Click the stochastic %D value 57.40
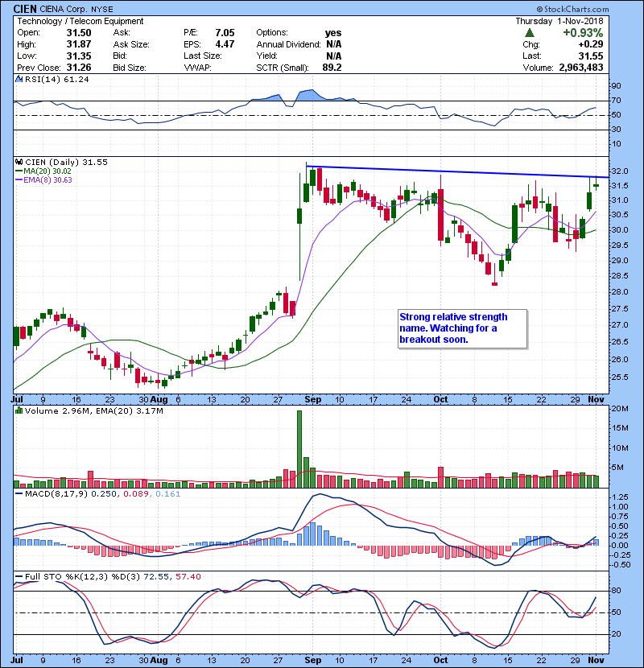This screenshot has width=644, height=668. tap(188, 576)
